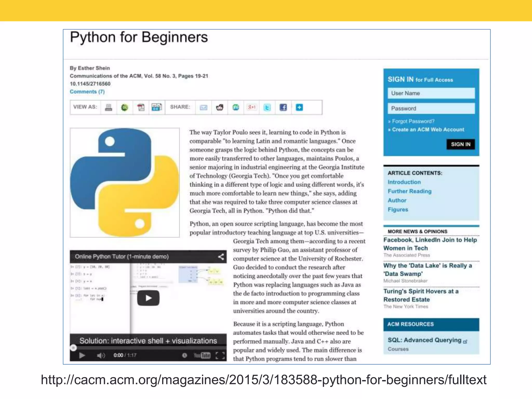The height and width of the screenshot is (399, 532).
Task: Open Comments (7) link
Action: click(87, 92)
